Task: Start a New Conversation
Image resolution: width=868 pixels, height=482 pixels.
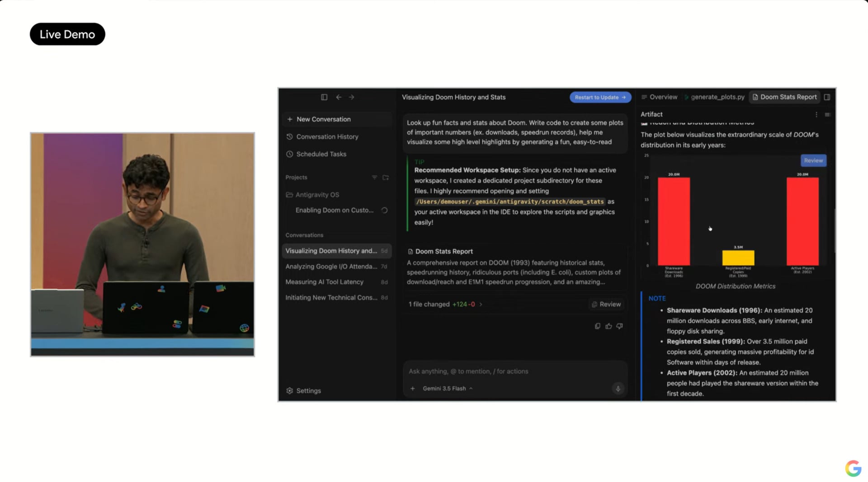Action: coord(337,119)
